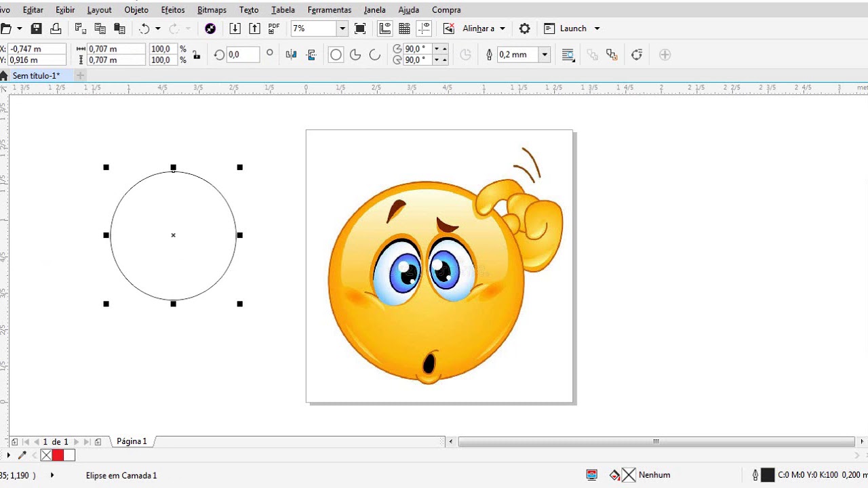Click the eyedropper icon near document palette
Screen dimensions: 868x488
click(22, 455)
